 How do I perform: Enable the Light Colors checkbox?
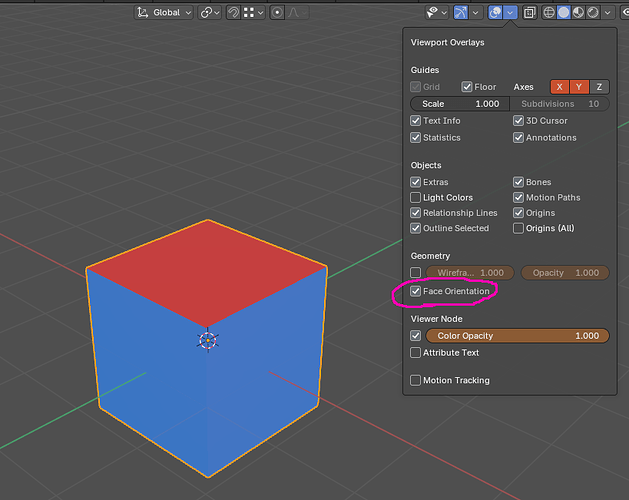click(x=416, y=197)
